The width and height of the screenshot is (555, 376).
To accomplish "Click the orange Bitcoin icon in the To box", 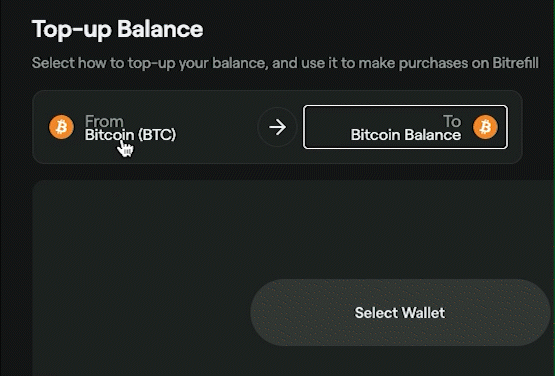I will (x=485, y=127).
